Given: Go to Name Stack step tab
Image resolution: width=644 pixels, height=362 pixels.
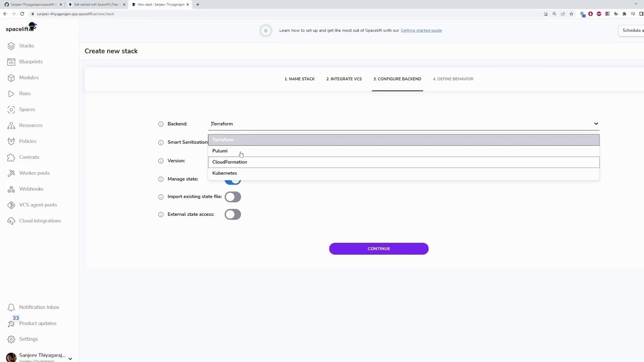Looking at the screenshot, I should click(300, 79).
